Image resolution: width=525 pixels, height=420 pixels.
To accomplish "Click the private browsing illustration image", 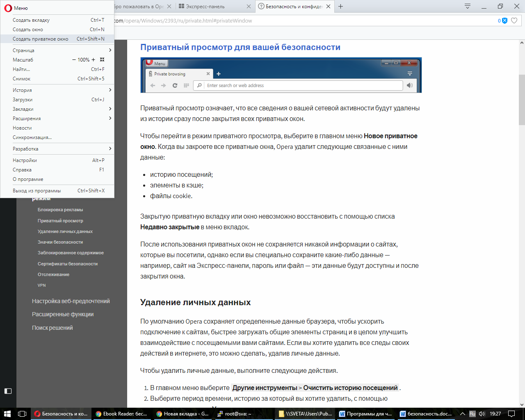I will click(x=281, y=75).
